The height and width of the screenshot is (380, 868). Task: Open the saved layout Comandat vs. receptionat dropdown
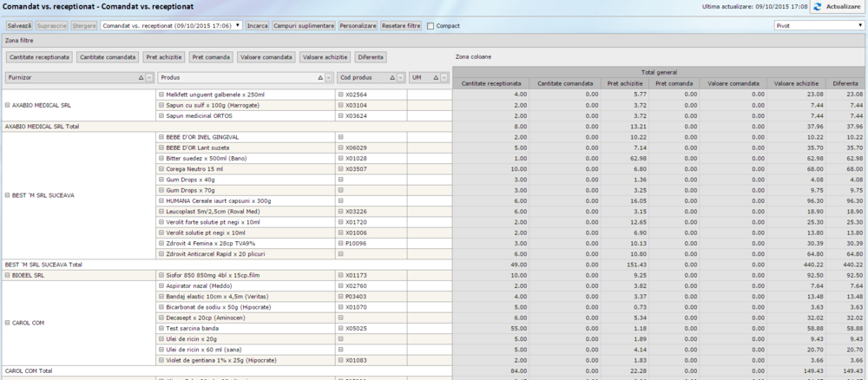(x=171, y=26)
